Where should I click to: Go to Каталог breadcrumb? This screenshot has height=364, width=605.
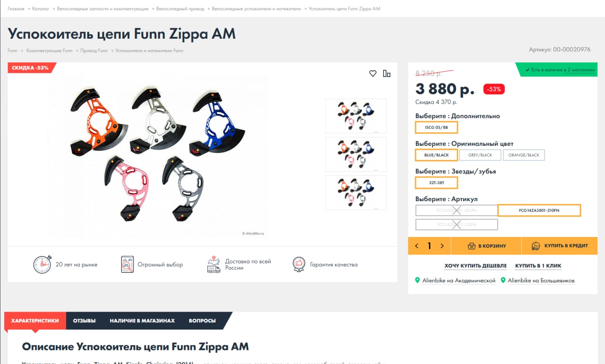click(41, 8)
